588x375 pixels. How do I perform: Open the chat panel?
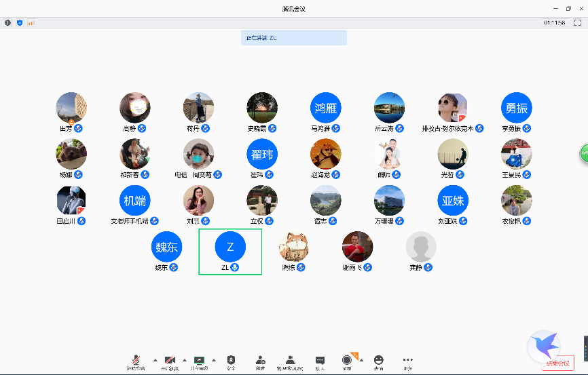pyautogui.click(x=320, y=360)
